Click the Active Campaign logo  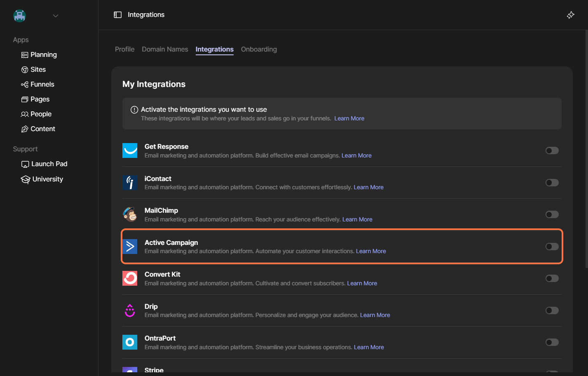click(x=130, y=247)
